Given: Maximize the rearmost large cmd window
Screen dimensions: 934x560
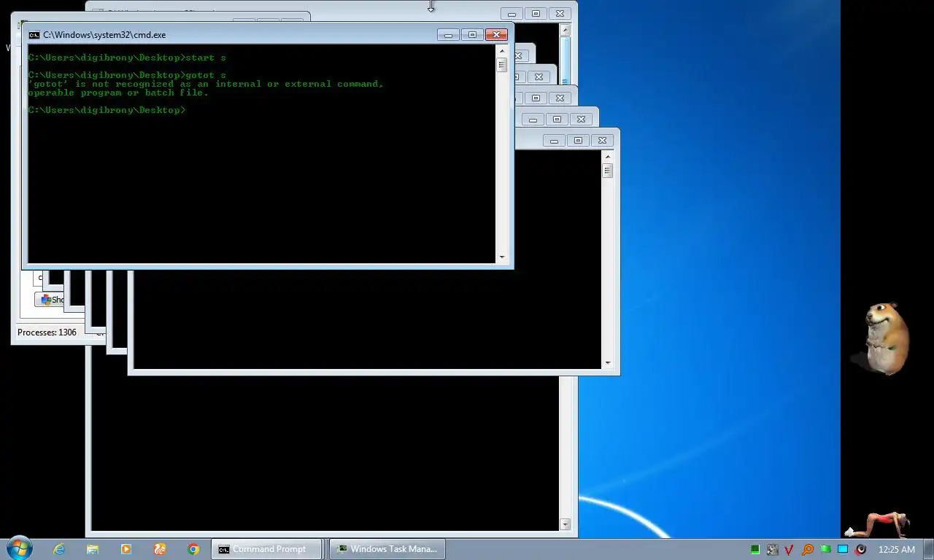Looking at the screenshot, I should tap(536, 14).
